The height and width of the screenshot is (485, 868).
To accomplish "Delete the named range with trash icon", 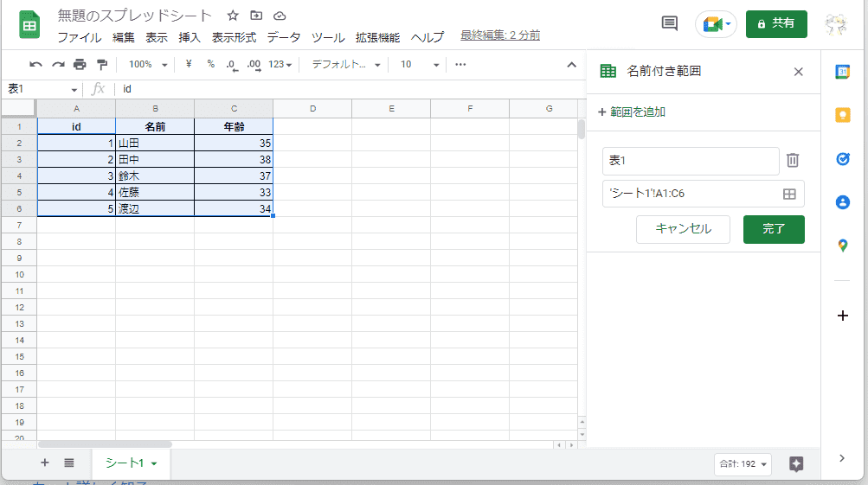I will (793, 161).
